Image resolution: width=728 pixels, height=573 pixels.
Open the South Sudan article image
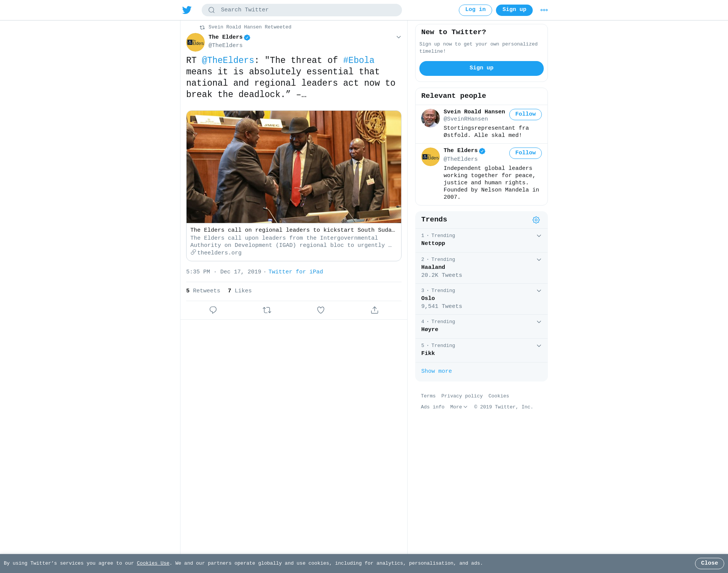click(x=294, y=167)
